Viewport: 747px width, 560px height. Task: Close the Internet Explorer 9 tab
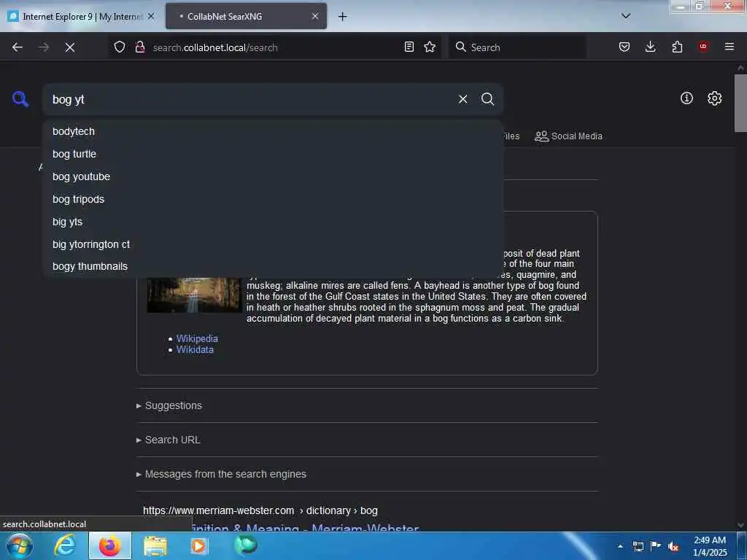[x=151, y=16]
